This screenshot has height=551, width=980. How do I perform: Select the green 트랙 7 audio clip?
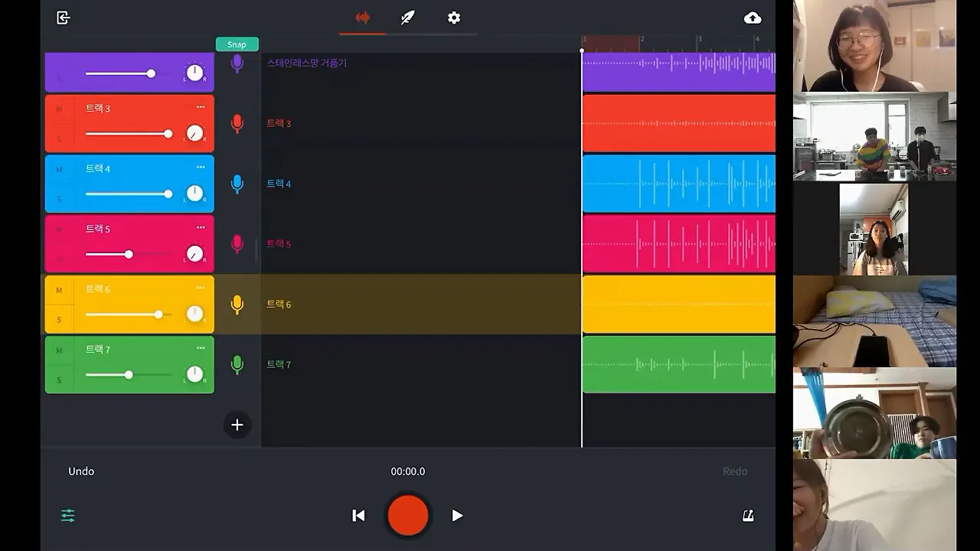[x=679, y=364]
